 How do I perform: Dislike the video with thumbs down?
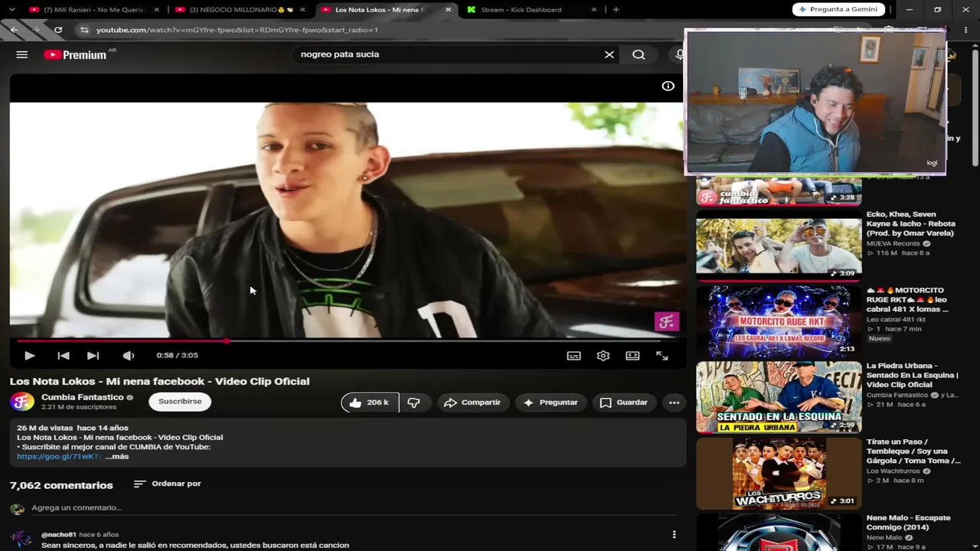pos(414,403)
